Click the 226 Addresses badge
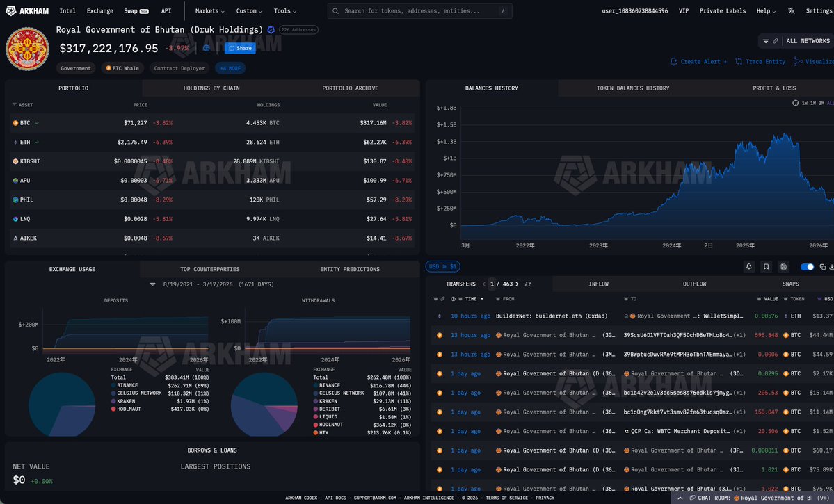 298,30
